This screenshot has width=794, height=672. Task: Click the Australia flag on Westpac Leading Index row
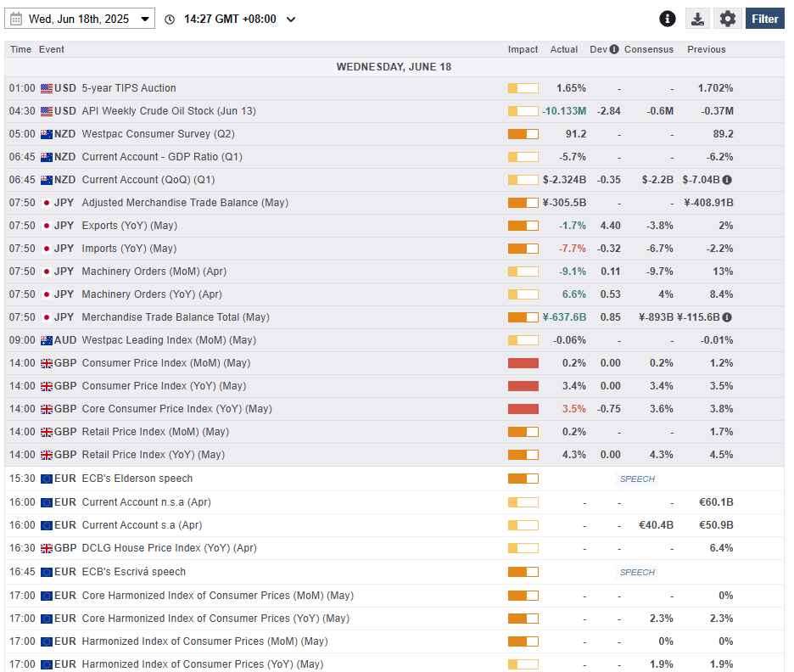[47, 341]
